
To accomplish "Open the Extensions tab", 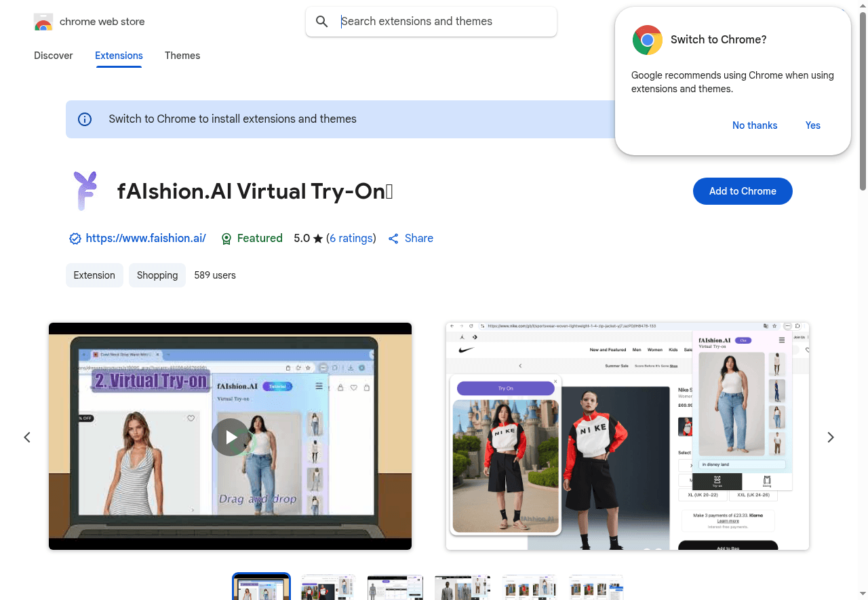I will tap(119, 56).
